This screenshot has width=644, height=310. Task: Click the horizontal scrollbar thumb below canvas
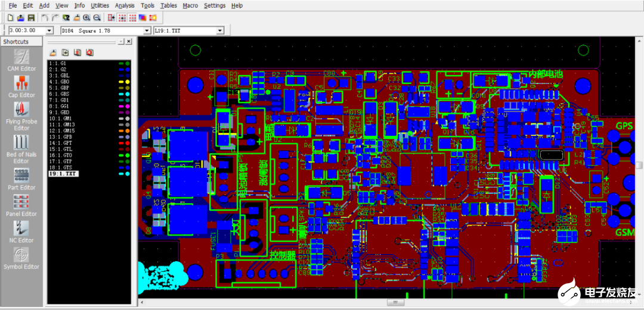395,302
